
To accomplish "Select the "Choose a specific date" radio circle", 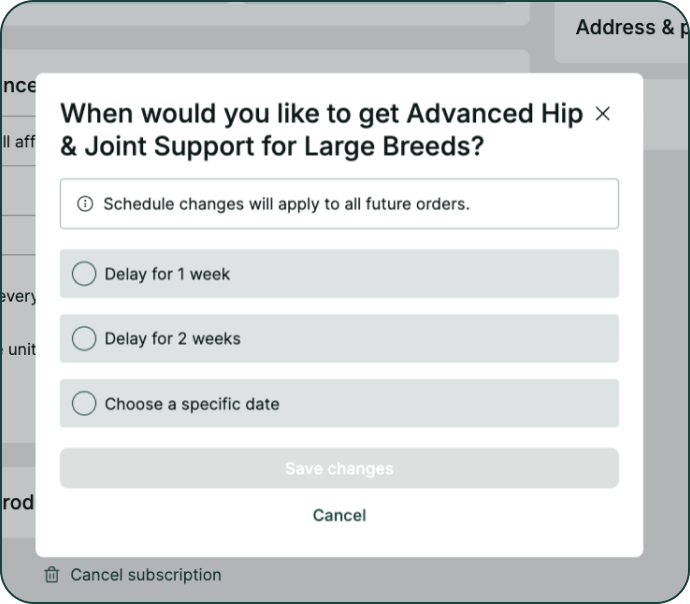I will (84, 404).
